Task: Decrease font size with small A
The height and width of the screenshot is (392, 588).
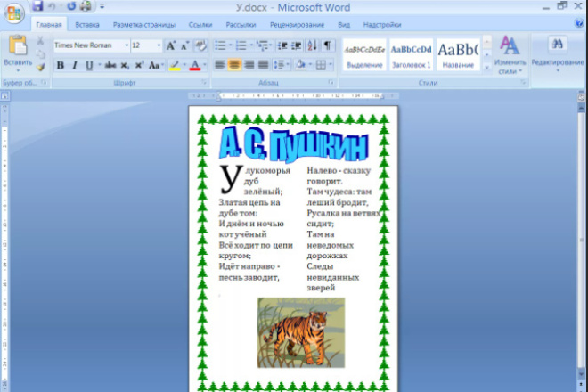Action: [x=184, y=45]
